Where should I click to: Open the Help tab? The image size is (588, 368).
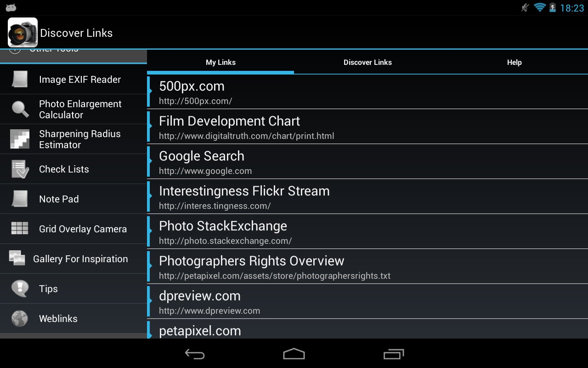pos(514,62)
